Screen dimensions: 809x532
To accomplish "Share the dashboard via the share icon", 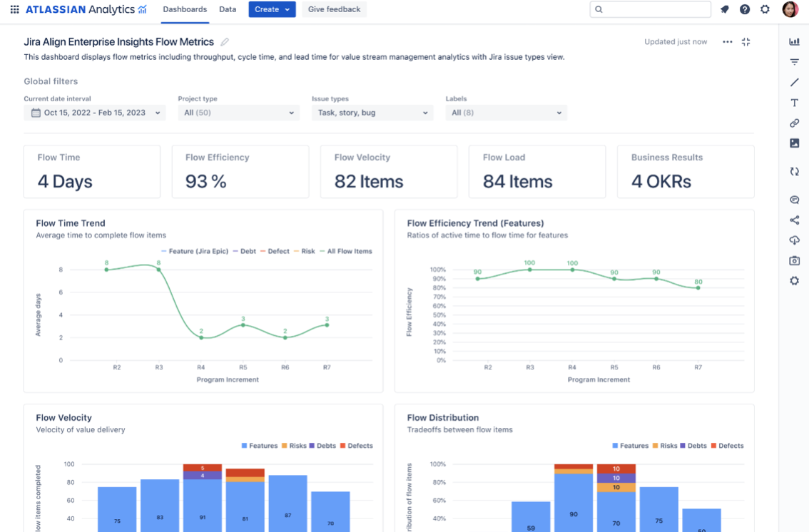I will tap(794, 220).
